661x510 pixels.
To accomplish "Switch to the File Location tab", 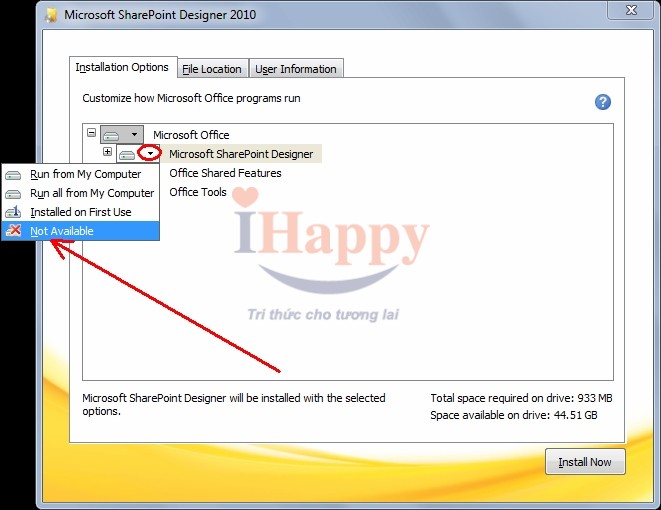I will point(212,69).
